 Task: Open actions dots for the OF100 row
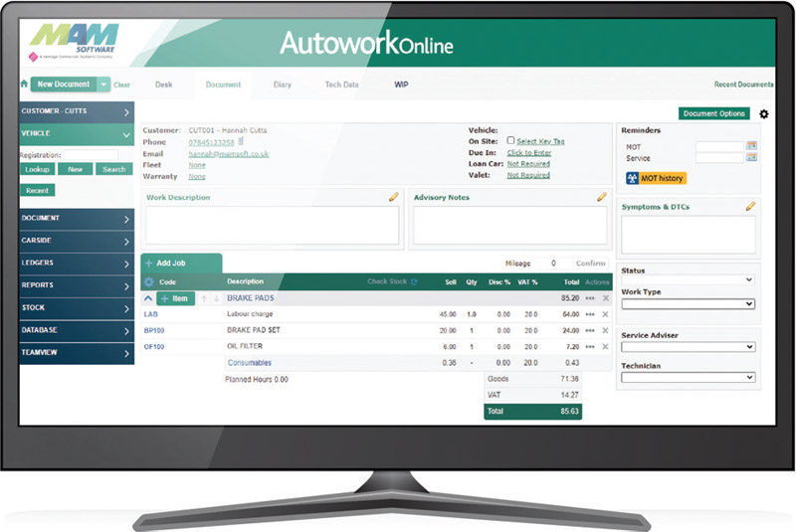[x=590, y=347]
